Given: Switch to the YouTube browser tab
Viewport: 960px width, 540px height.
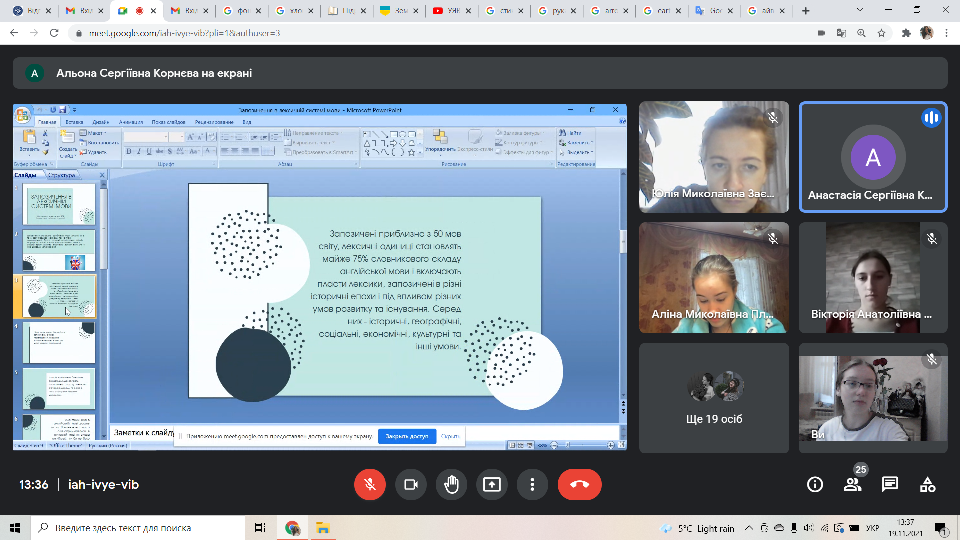Looking at the screenshot, I should (x=450, y=11).
